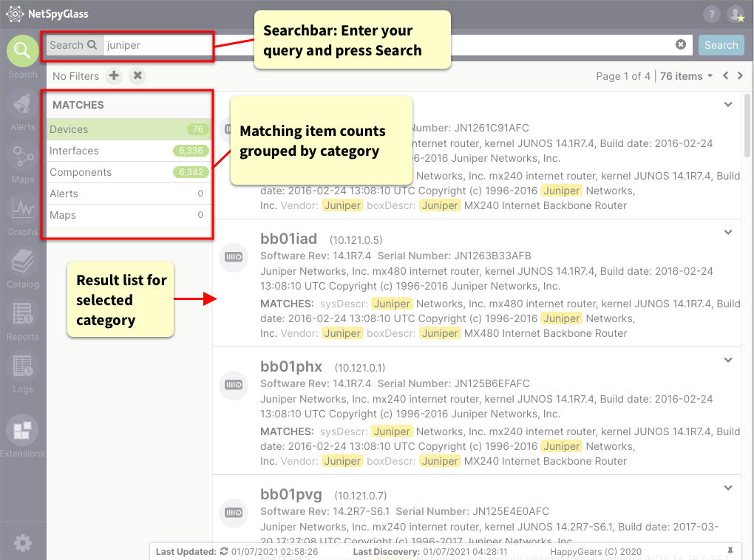Open the user profile icon
Screen dimensions: 754x560
click(736, 14)
